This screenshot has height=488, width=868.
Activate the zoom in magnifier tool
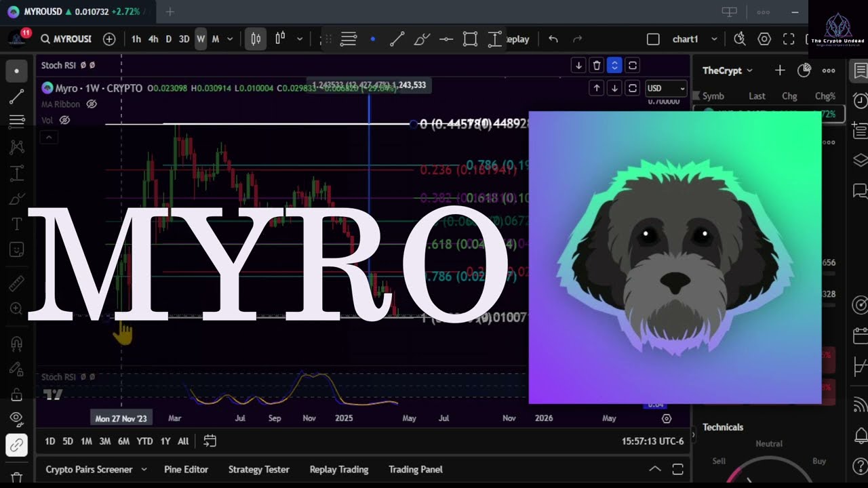point(16,309)
